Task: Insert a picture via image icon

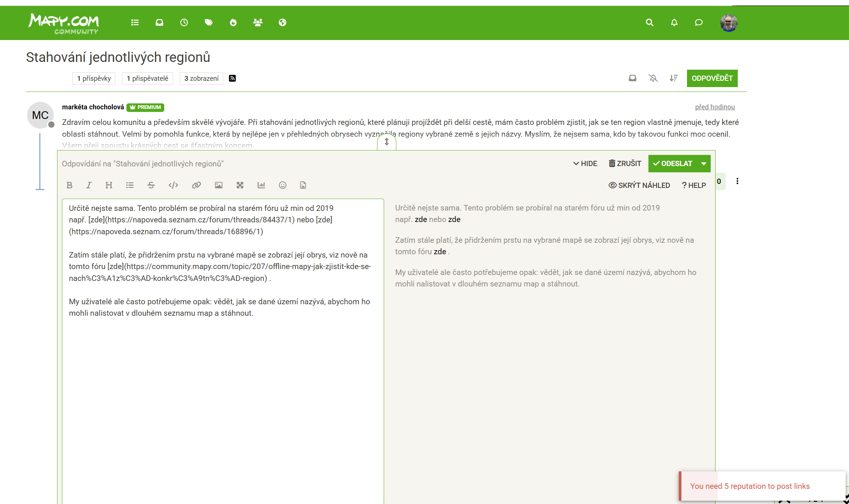Action: click(218, 185)
